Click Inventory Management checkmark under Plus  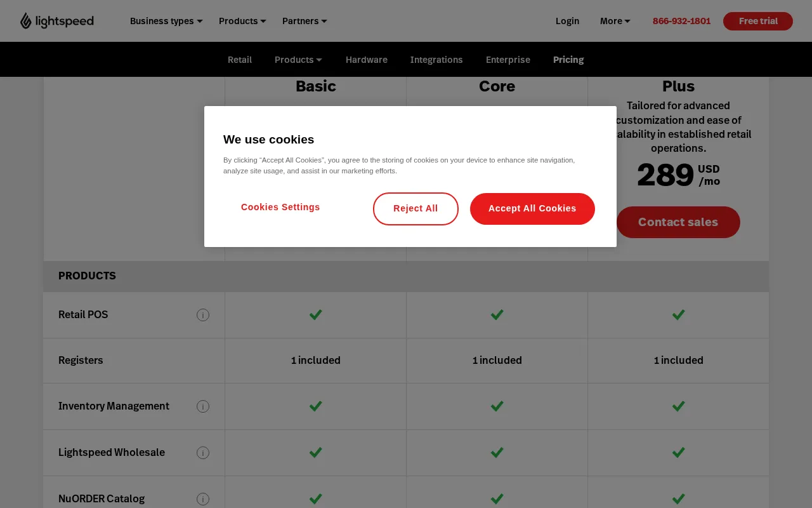click(x=679, y=406)
